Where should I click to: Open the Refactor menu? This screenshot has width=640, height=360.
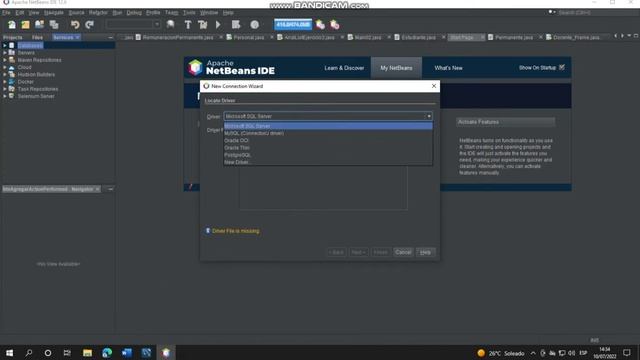98,13
